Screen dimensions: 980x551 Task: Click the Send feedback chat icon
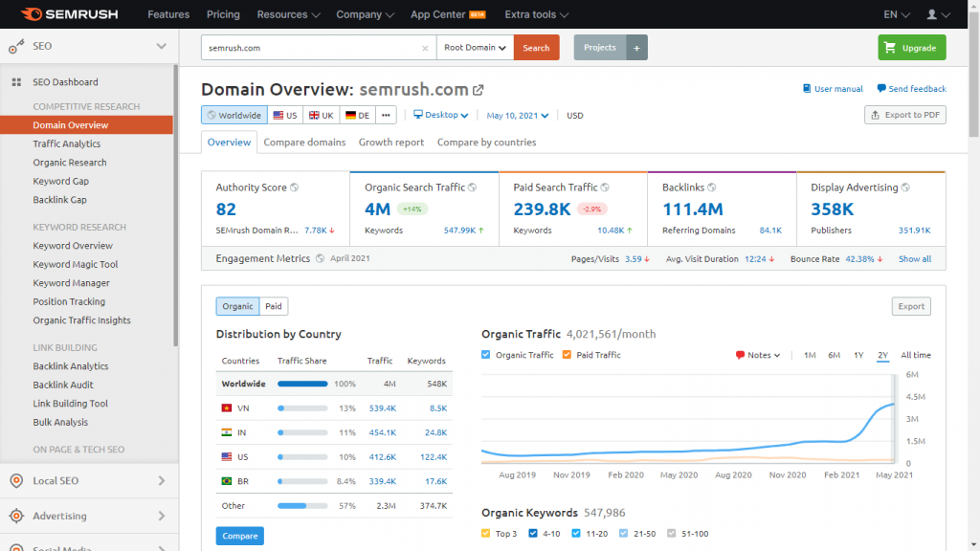click(x=881, y=89)
